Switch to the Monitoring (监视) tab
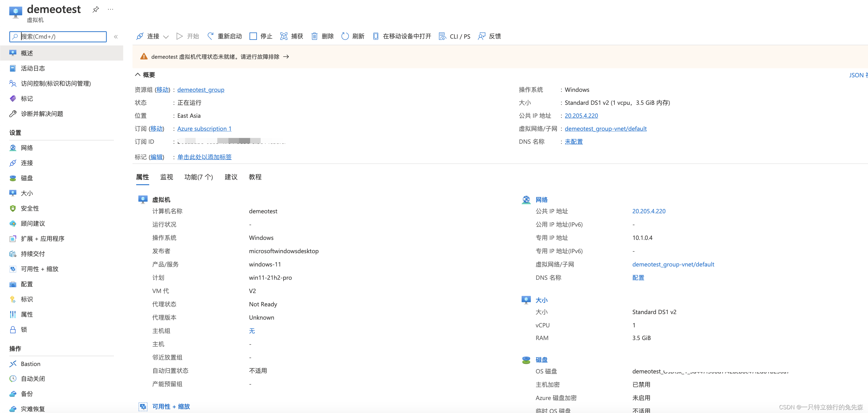Image resolution: width=868 pixels, height=413 pixels. (x=167, y=177)
